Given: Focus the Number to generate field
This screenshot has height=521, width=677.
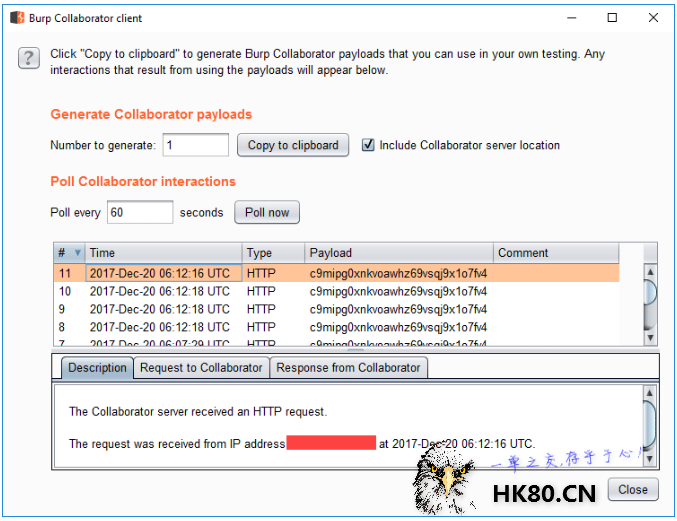Looking at the screenshot, I should point(196,145).
